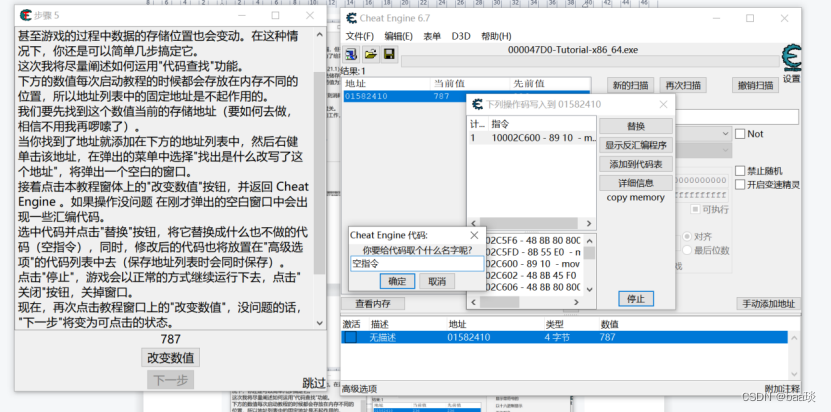Viewport: 831px width, 412px height.
Task: Click 取消 in the code name dialog
Action: point(437,282)
